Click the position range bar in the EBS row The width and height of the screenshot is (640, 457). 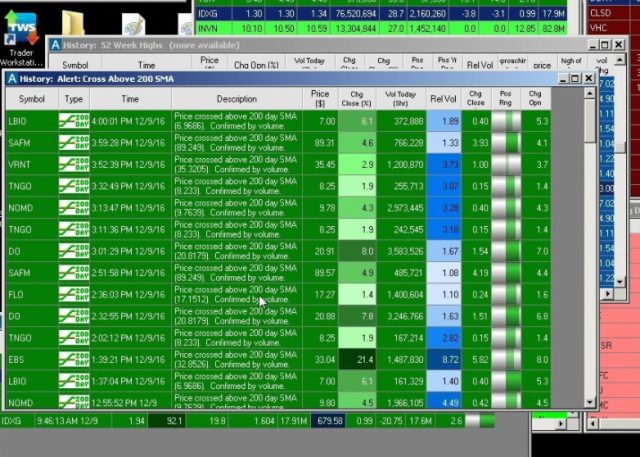pyautogui.click(x=506, y=359)
